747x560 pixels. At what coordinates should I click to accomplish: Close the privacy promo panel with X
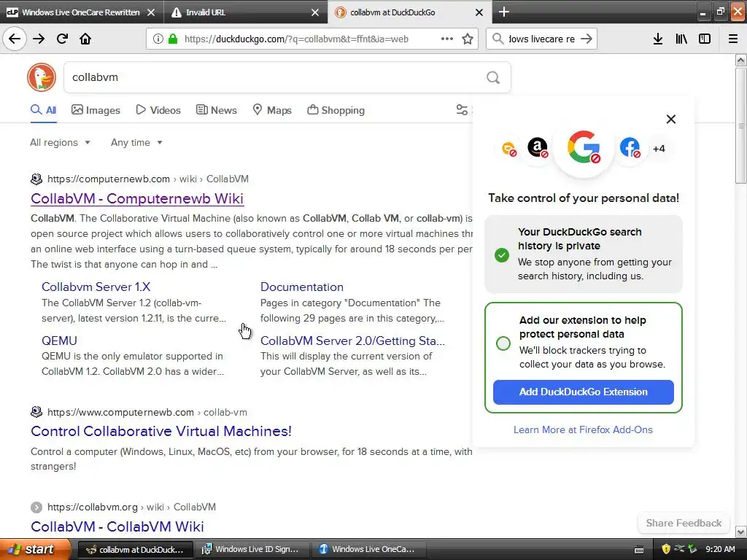point(671,119)
